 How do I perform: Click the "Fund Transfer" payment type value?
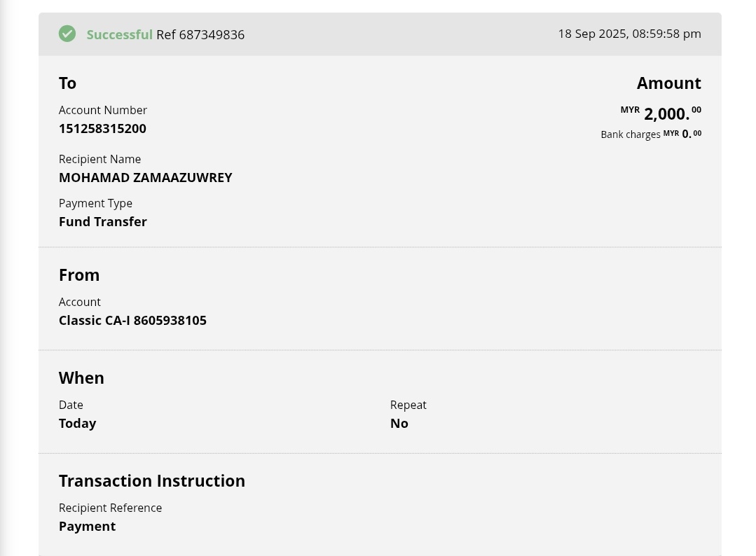(x=102, y=222)
